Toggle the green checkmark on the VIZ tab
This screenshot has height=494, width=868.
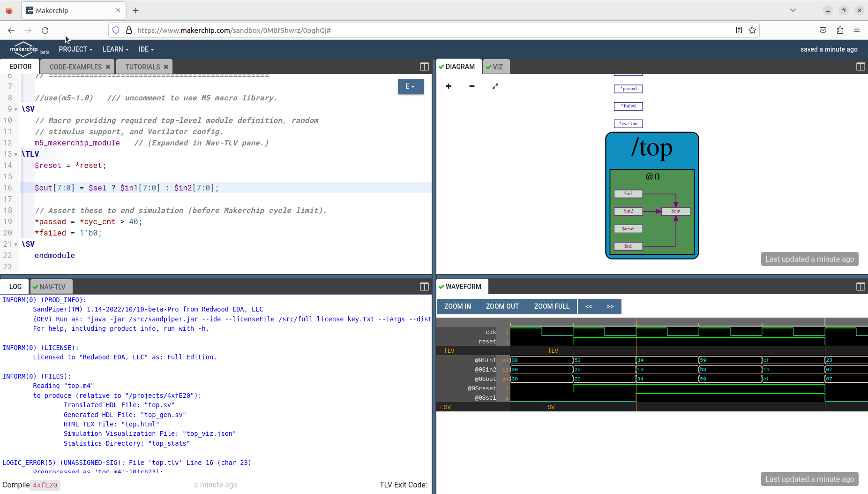click(490, 66)
